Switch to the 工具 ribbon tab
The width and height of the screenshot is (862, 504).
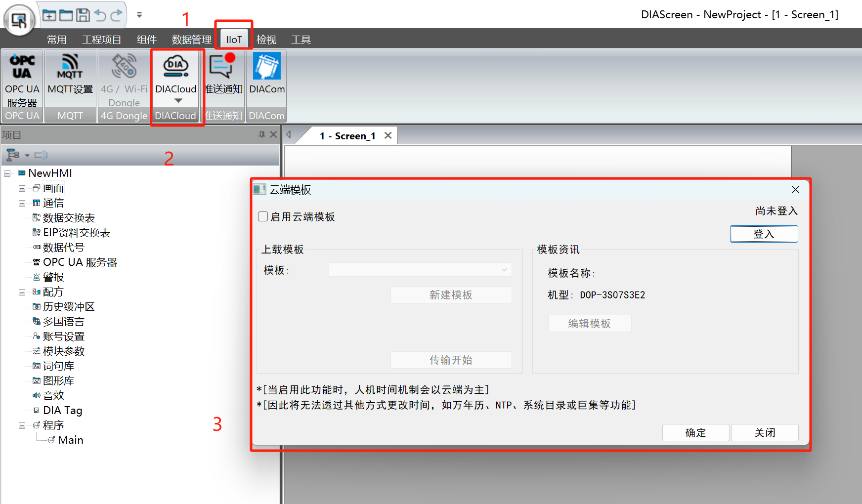pyautogui.click(x=301, y=40)
